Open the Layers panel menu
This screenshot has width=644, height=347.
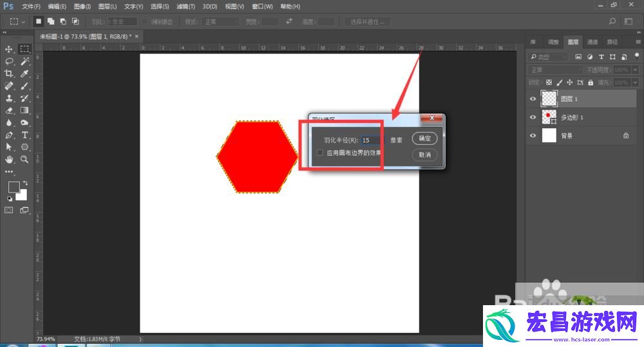coord(638,42)
